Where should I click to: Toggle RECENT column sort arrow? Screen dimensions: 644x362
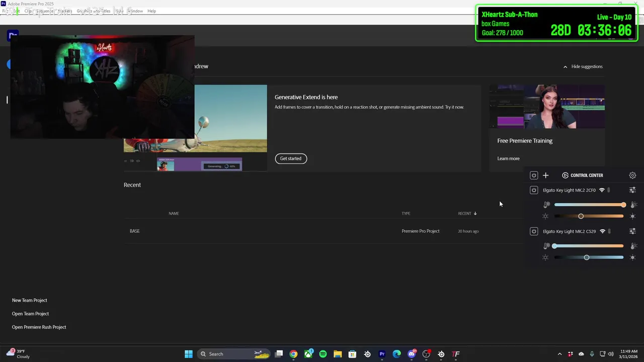pyautogui.click(x=475, y=214)
